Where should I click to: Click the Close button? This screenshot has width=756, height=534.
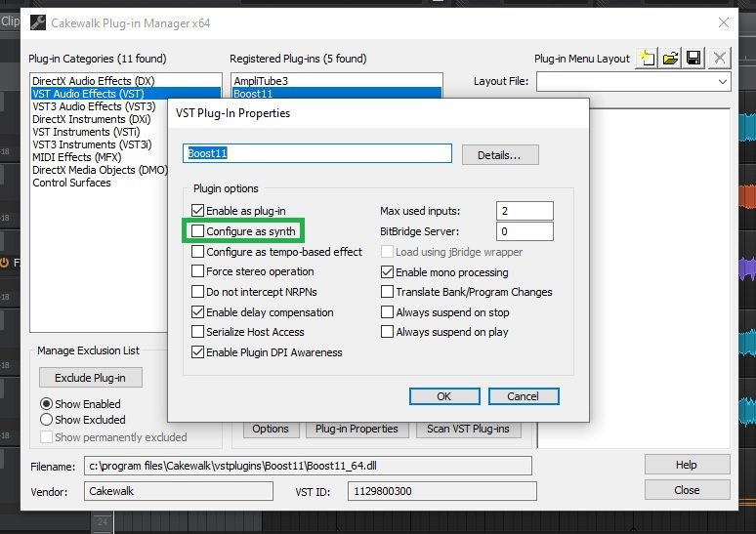[x=687, y=490]
